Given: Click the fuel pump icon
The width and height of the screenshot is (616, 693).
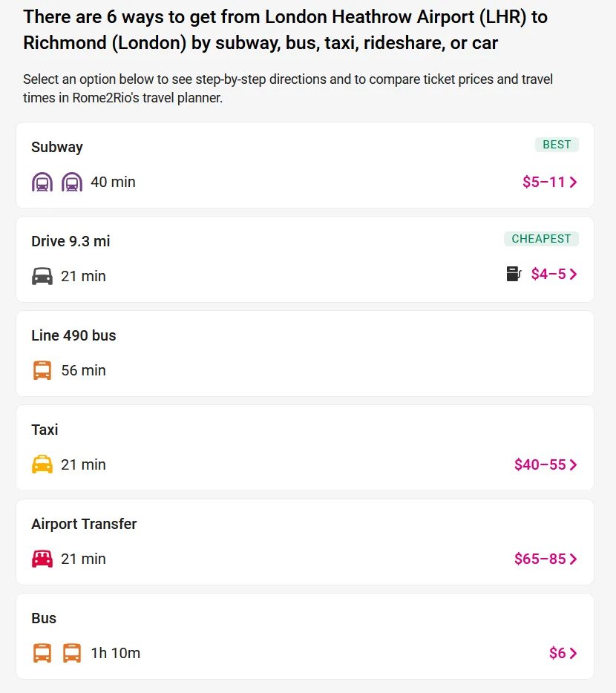Looking at the screenshot, I should 514,274.
